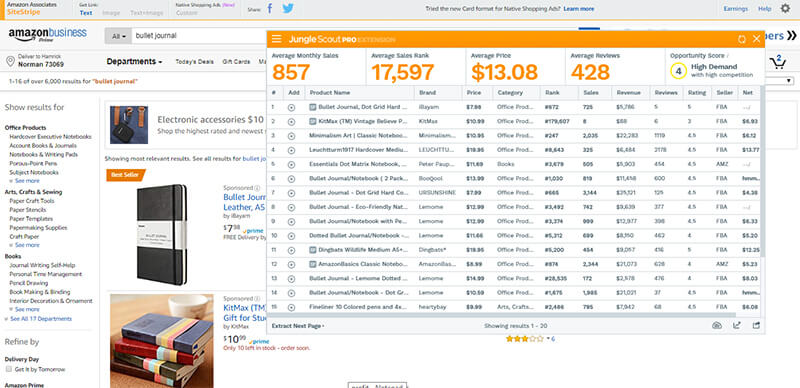The height and width of the screenshot is (388, 800).
Task: Open the Jungle Scout hamburger menu
Action: coord(277,39)
